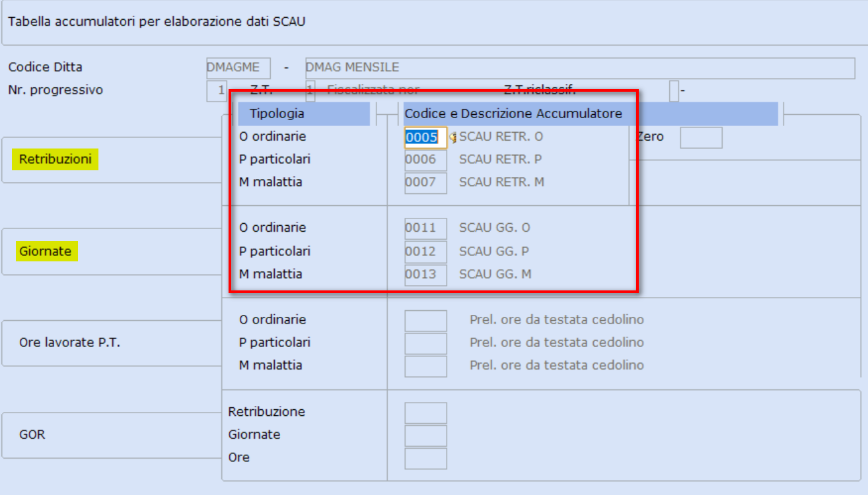Focus the Nr. progressivo field

point(217,90)
